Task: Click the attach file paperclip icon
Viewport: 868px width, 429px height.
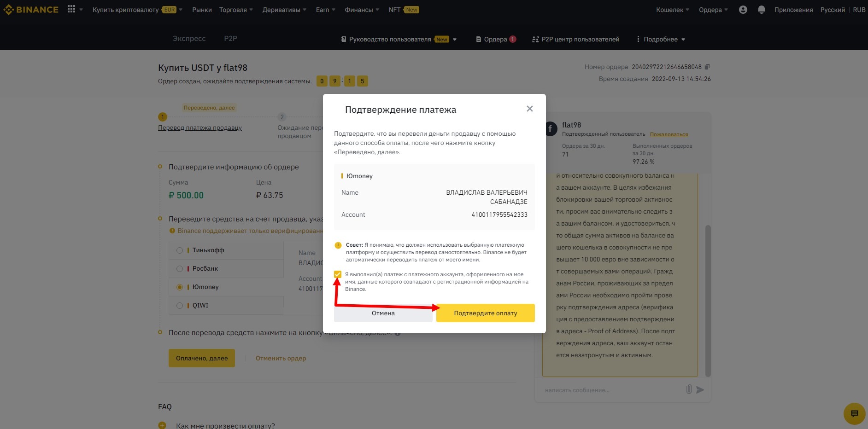Action: [689, 389]
